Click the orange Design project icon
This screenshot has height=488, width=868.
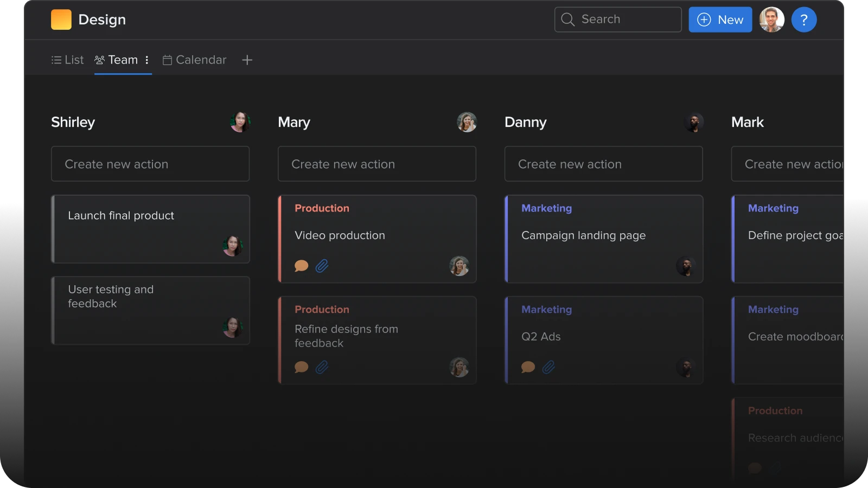[61, 20]
